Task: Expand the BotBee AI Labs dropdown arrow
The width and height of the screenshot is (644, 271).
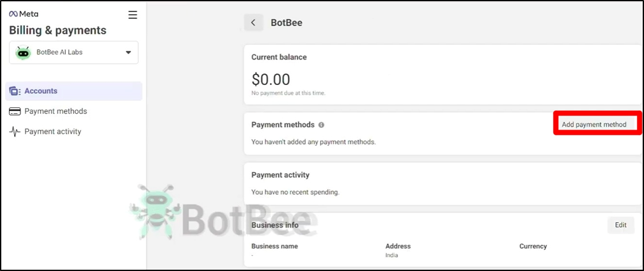Action: pos(128,52)
